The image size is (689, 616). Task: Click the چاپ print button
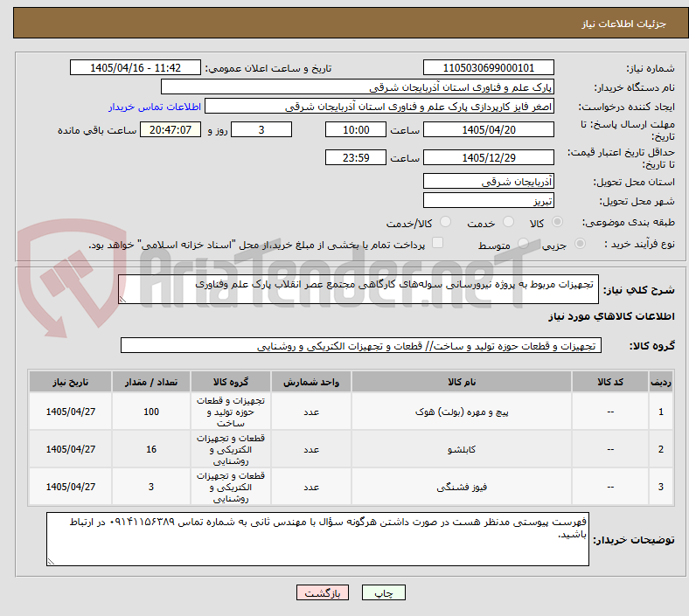[x=383, y=592]
